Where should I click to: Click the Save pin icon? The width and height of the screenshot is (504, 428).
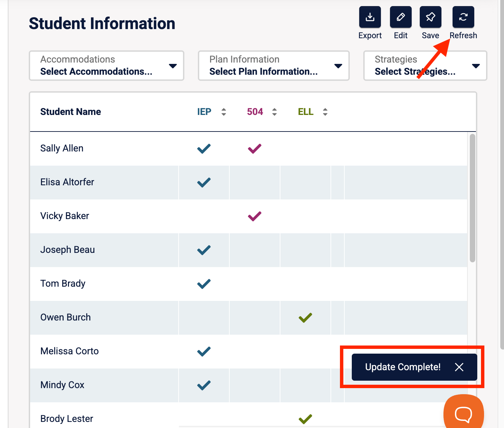431,17
